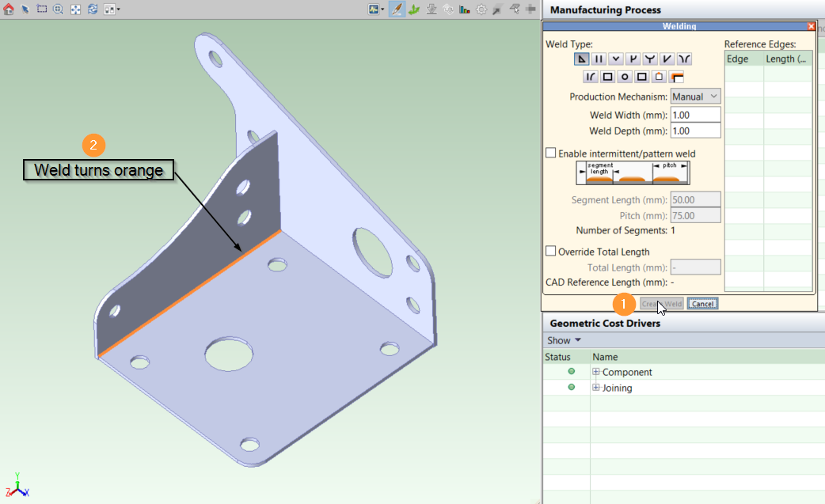Close the Welding dialog
825x504 pixels.
pos(811,26)
